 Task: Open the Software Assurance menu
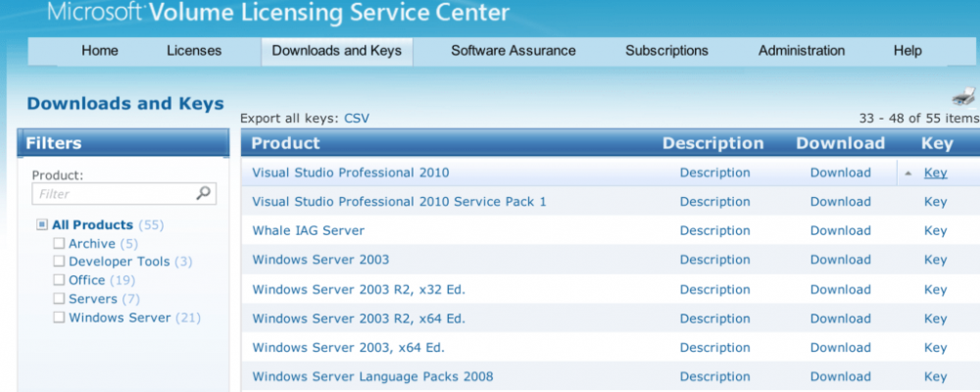coord(514,51)
